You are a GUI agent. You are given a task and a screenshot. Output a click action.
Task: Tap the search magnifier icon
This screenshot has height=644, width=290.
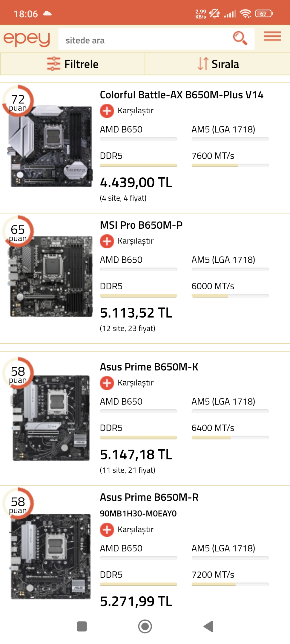[240, 38]
